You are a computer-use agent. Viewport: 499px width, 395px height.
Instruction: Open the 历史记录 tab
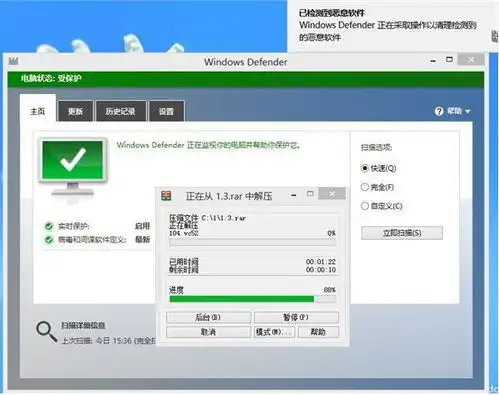pos(120,111)
